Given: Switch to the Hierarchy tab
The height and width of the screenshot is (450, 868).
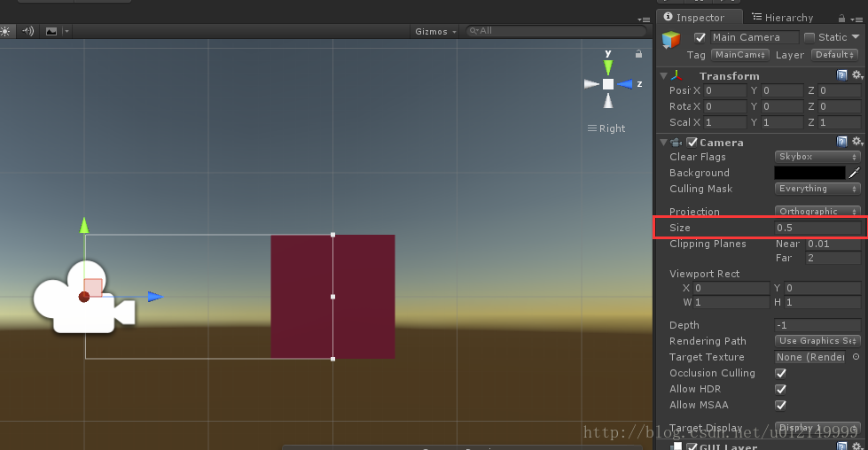Looking at the screenshot, I should (782, 18).
